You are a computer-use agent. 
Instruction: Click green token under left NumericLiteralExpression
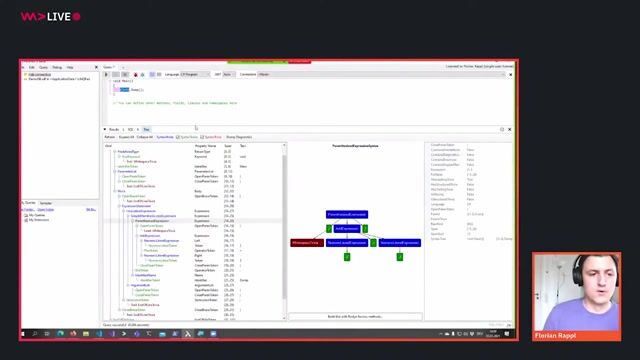pos(347,257)
